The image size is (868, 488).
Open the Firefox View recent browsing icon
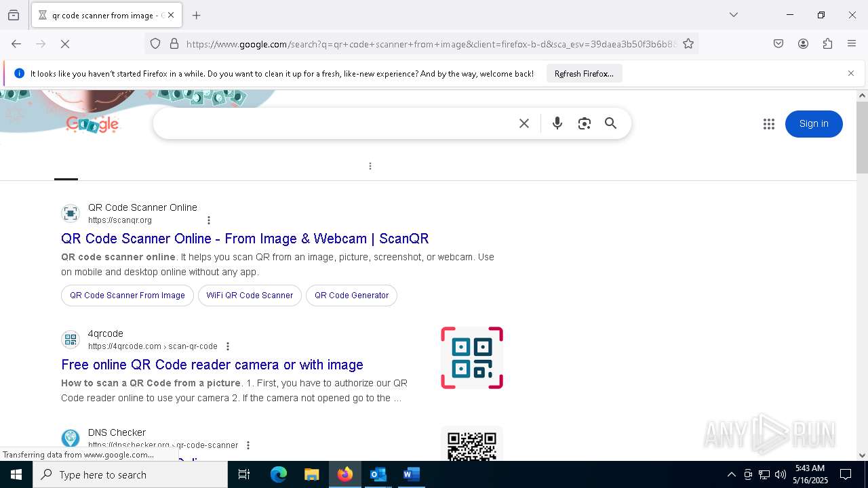(x=14, y=15)
